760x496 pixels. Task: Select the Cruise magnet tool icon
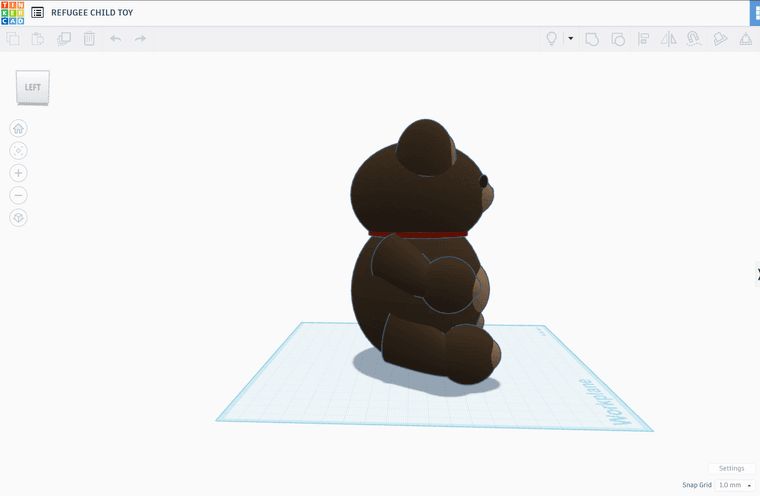[x=694, y=39]
